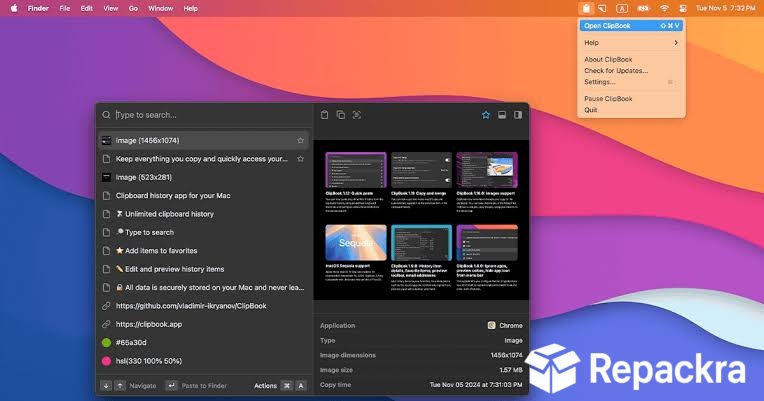Click the copy to clipboard icon
The width and height of the screenshot is (764, 401).
(x=341, y=115)
